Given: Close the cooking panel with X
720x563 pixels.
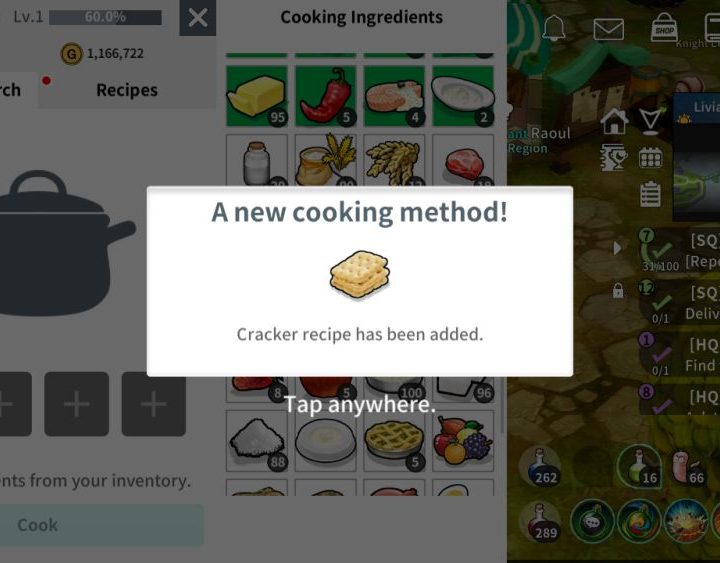Looking at the screenshot, I should click(x=197, y=18).
